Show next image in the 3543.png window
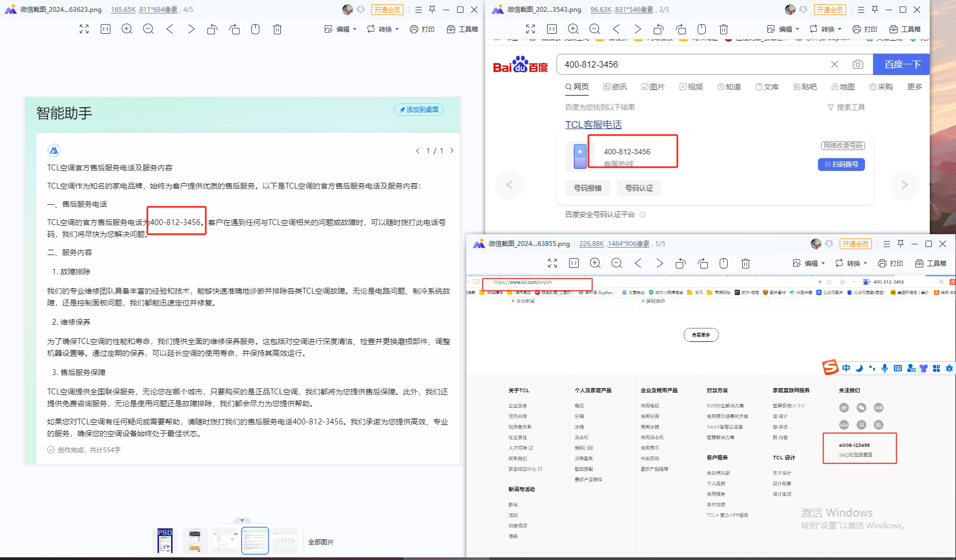This screenshot has width=956, height=560. pos(638,29)
